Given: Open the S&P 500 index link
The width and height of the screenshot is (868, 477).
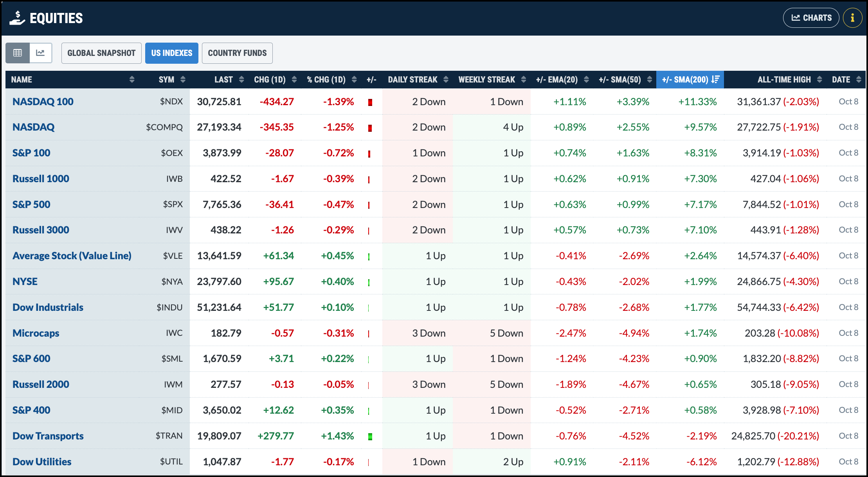Looking at the screenshot, I should [x=31, y=204].
